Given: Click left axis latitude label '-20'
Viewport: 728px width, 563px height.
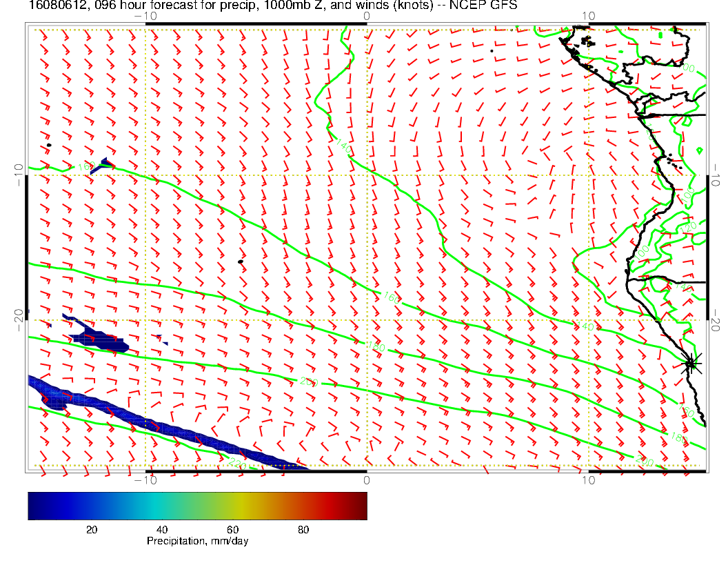Looking at the screenshot, I should (x=19, y=319).
